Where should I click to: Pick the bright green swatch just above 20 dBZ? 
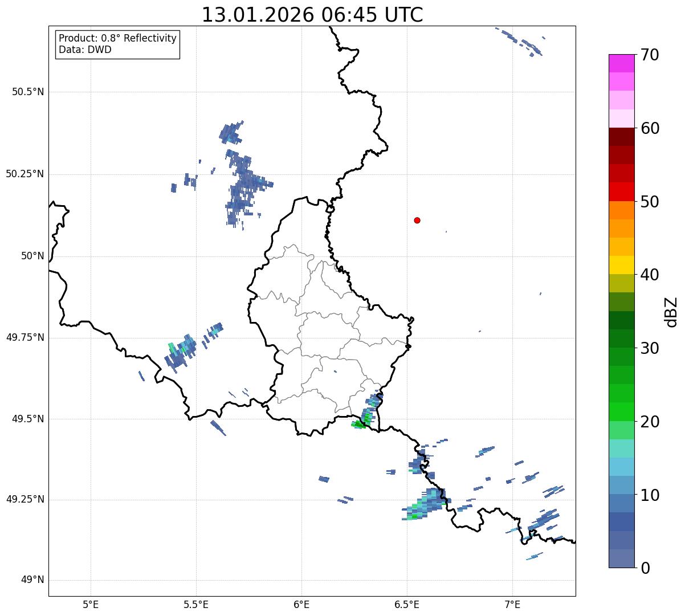[x=621, y=411]
